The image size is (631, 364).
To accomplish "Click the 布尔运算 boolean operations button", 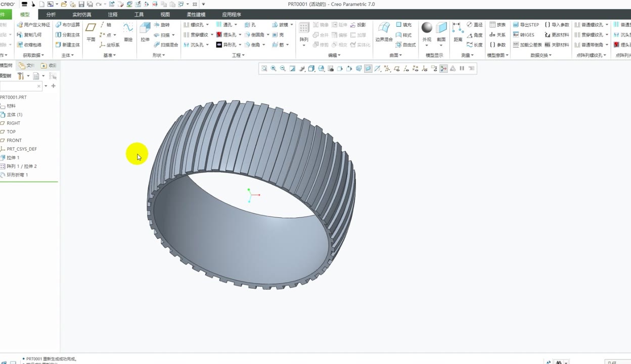I will (68, 25).
